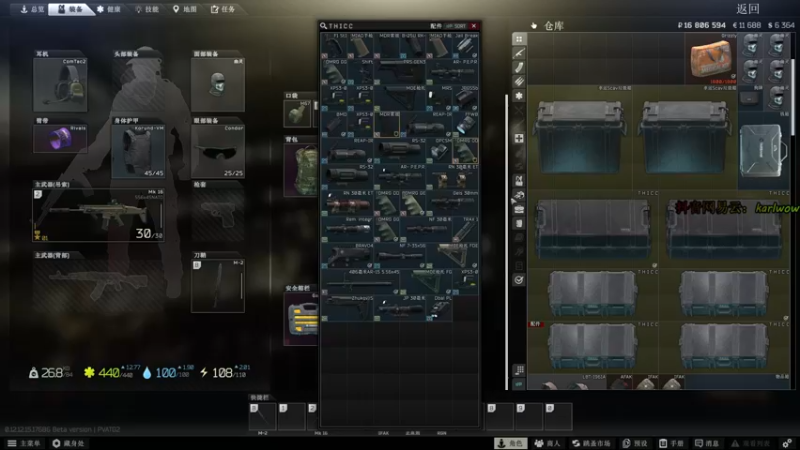Filter stash by weapon mods gear icon
The image size is (800, 450).
519,96
